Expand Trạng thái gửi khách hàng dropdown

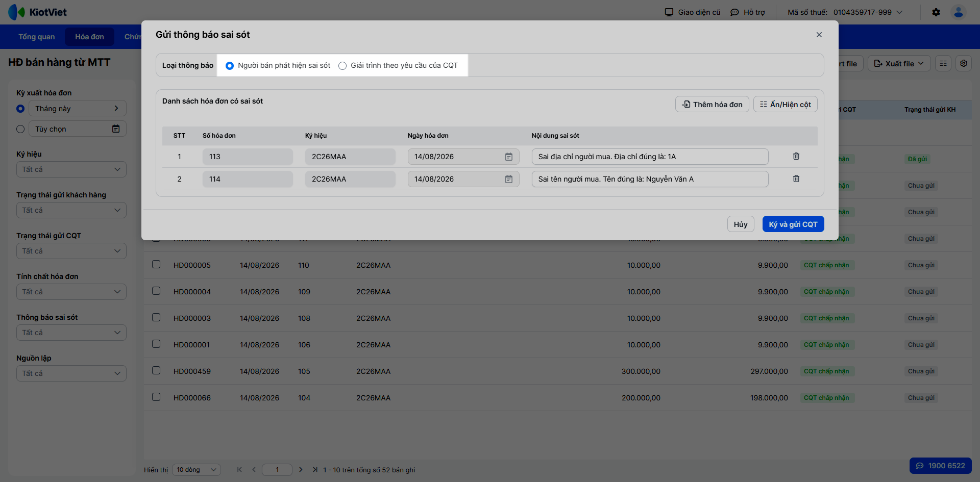click(71, 210)
